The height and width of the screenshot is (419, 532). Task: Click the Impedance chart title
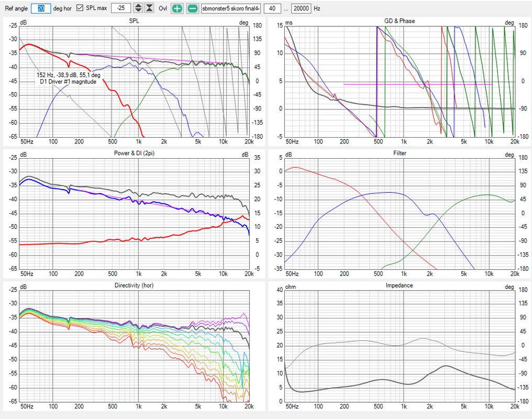pos(400,285)
